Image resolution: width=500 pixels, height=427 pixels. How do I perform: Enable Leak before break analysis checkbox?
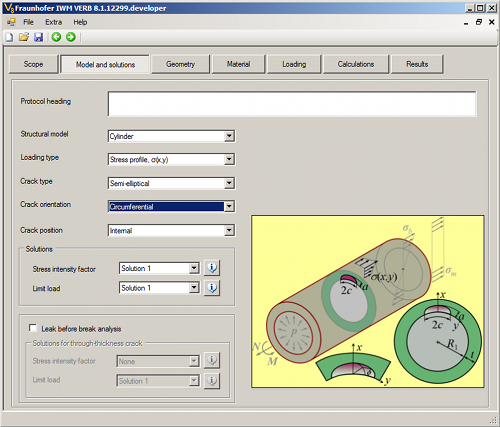33,328
